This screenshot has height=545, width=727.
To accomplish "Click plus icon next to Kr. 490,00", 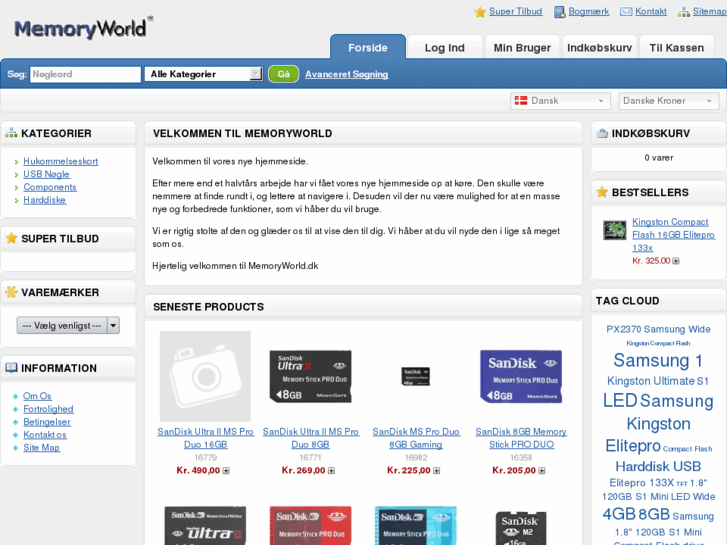I will click(226, 471).
